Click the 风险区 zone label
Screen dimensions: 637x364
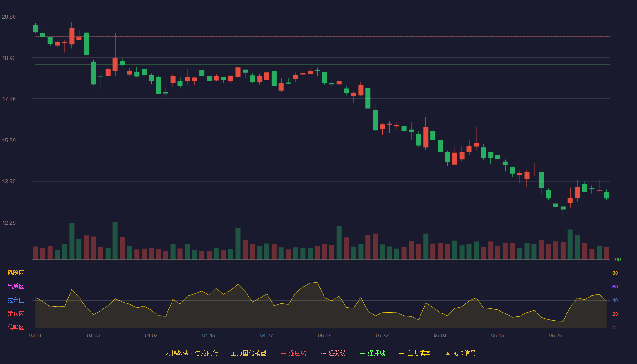click(x=15, y=273)
